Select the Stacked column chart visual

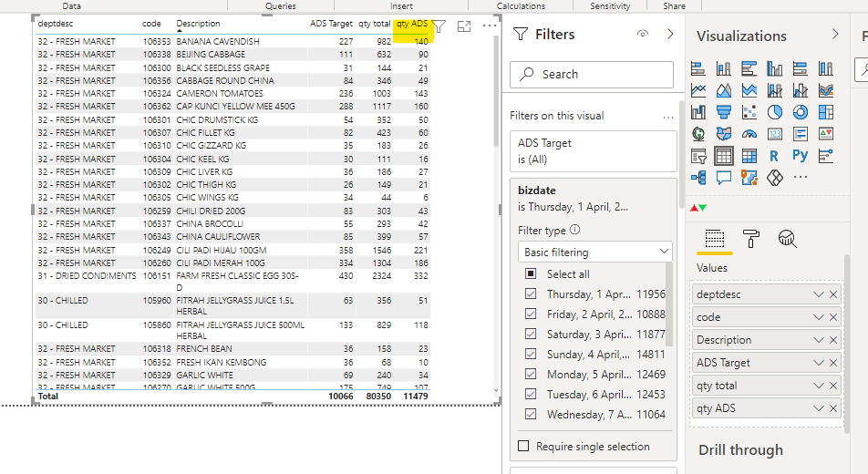pyautogui.click(x=724, y=68)
